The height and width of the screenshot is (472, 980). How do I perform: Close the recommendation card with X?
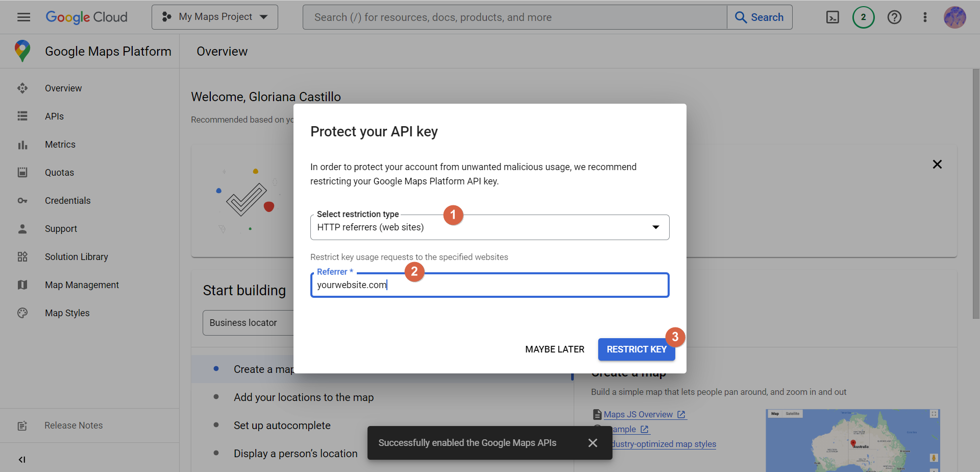tap(937, 164)
